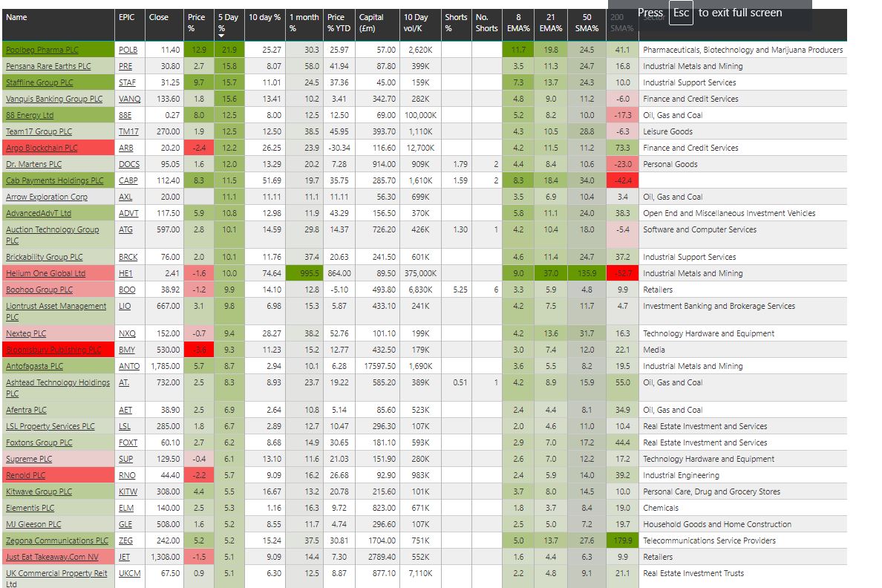Click the Capital (£m) column header
This screenshot has width=882, height=588.
371,23
